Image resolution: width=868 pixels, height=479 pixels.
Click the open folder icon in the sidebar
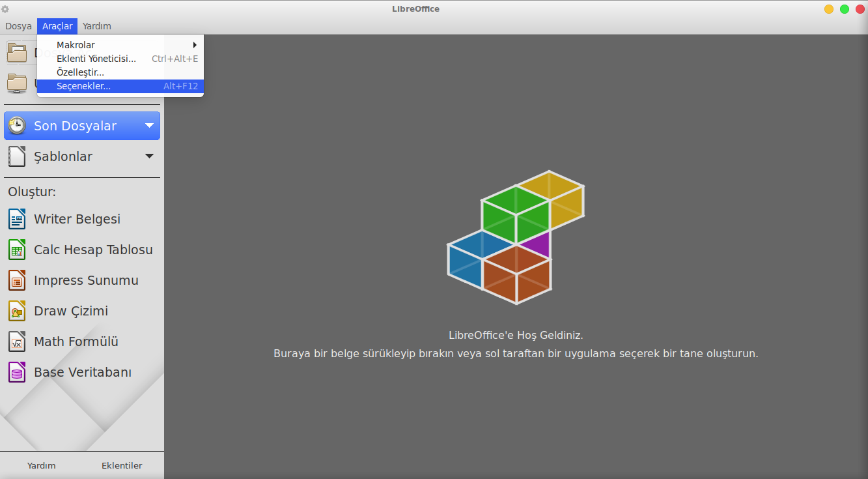[x=17, y=52]
